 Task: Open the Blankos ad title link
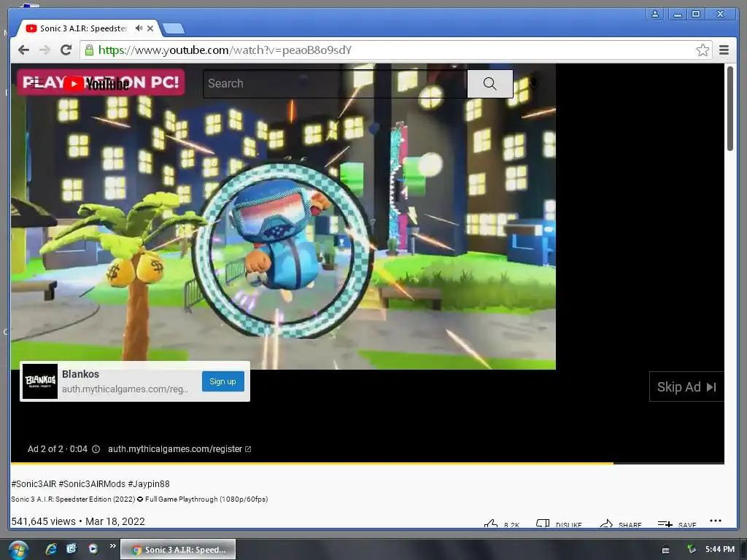coord(80,374)
